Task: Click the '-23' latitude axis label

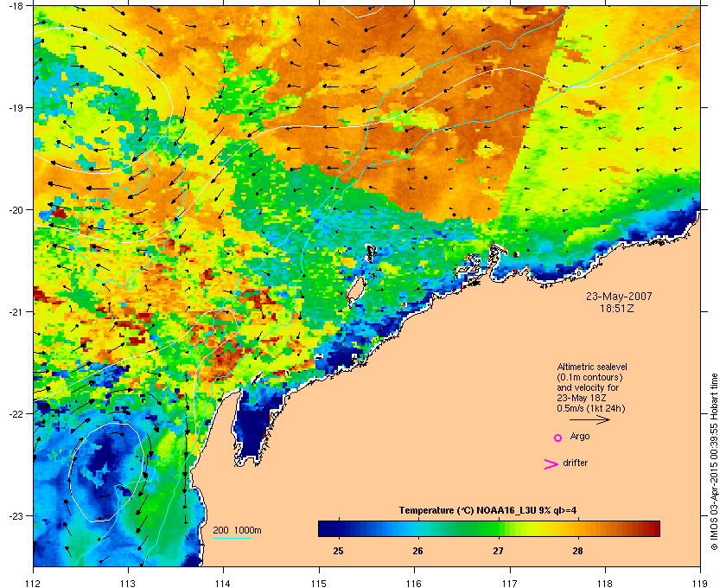Action: 16,515
